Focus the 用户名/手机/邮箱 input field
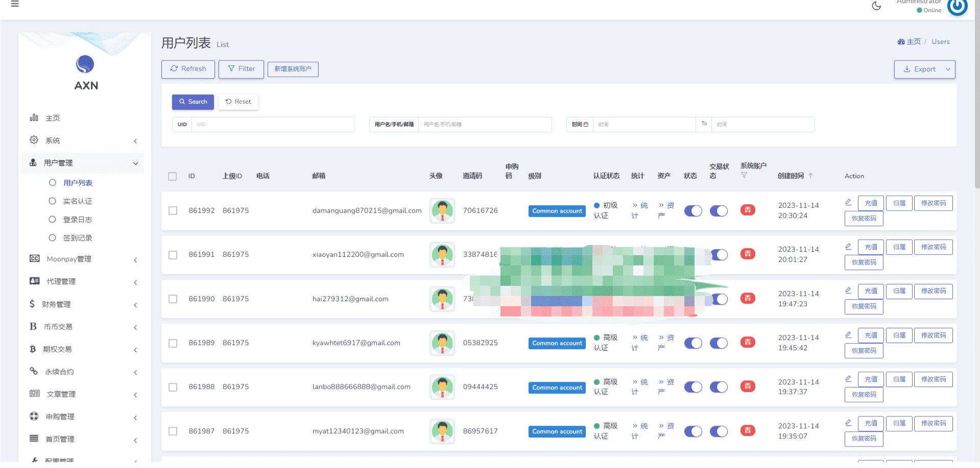Viewport: 980px width, 468px height. (x=485, y=125)
